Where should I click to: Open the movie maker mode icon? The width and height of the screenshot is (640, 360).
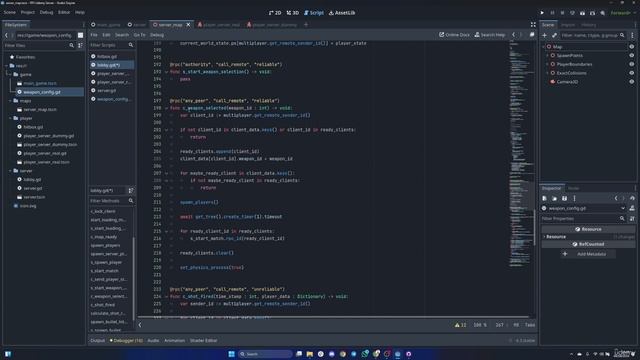coord(602,13)
